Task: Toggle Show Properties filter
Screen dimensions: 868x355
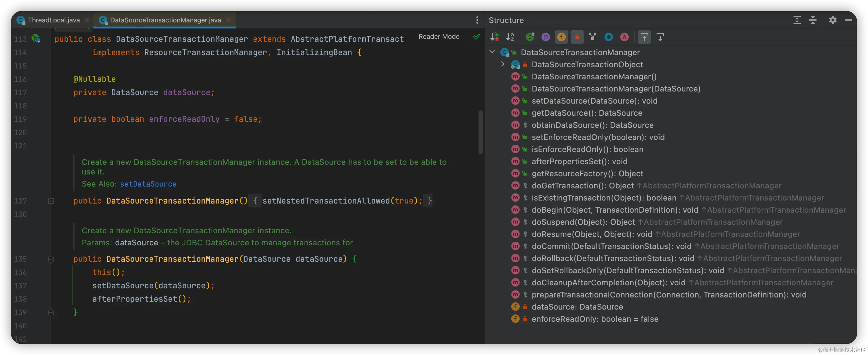Action: pyautogui.click(x=545, y=37)
